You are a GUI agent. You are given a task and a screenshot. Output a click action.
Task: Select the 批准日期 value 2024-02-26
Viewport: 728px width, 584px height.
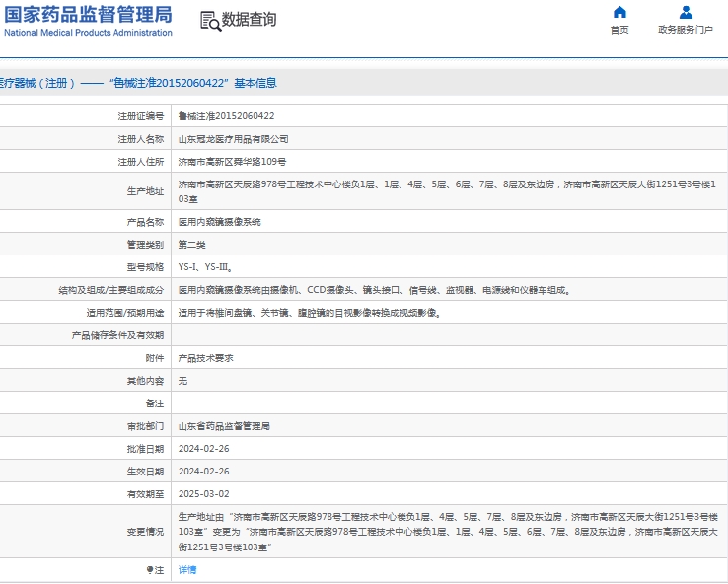(204, 449)
